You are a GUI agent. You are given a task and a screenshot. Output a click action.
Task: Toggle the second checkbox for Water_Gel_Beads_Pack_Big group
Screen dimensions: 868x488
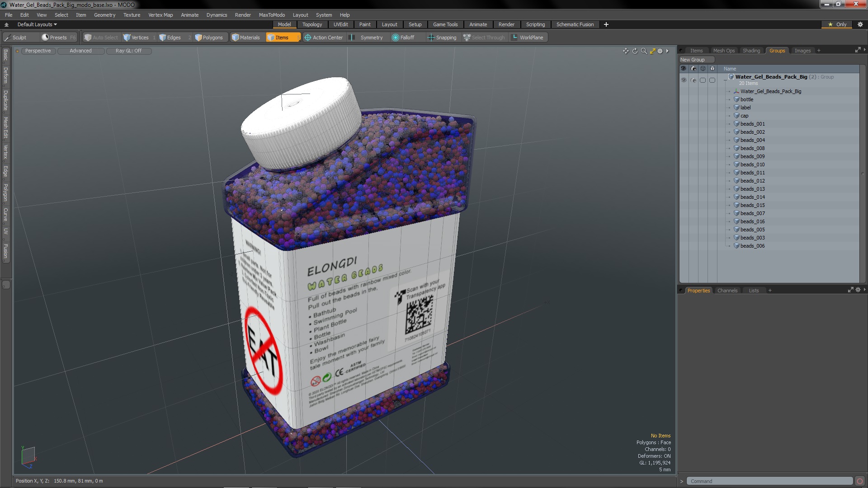(x=712, y=80)
